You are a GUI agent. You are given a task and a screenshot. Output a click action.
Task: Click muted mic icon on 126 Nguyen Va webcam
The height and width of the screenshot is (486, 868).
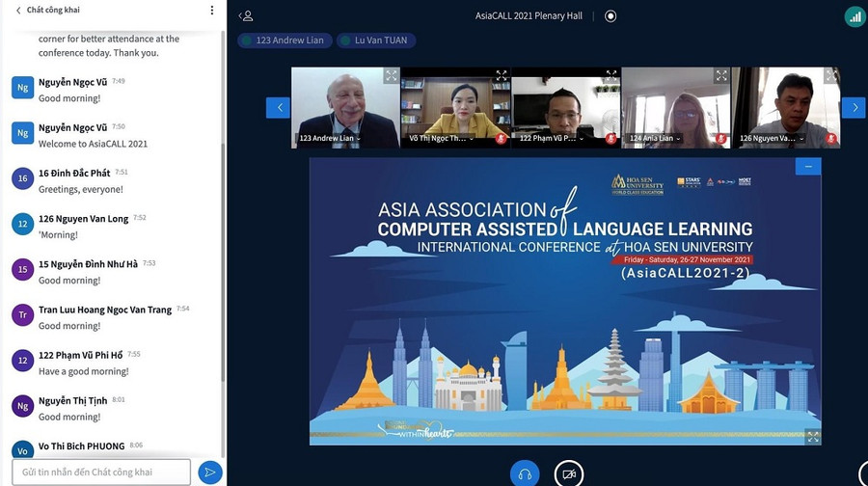[x=831, y=139]
